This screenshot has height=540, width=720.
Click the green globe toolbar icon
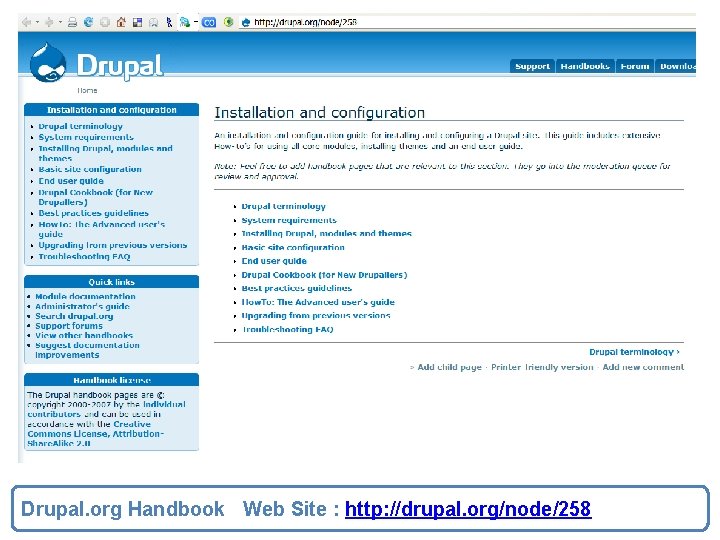(x=228, y=22)
